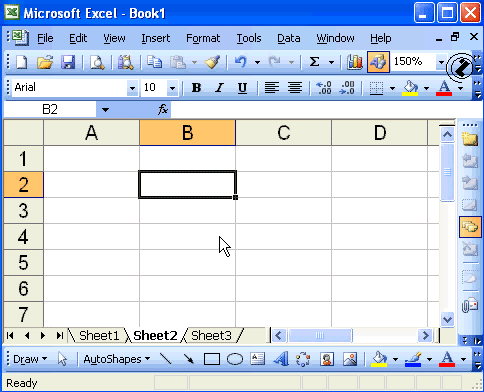Open the Insert menu
Viewport: 484px width, 392px height.
pos(155,38)
